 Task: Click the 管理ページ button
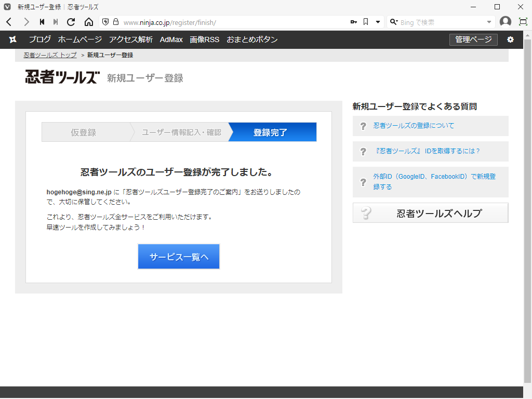pyautogui.click(x=473, y=39)
